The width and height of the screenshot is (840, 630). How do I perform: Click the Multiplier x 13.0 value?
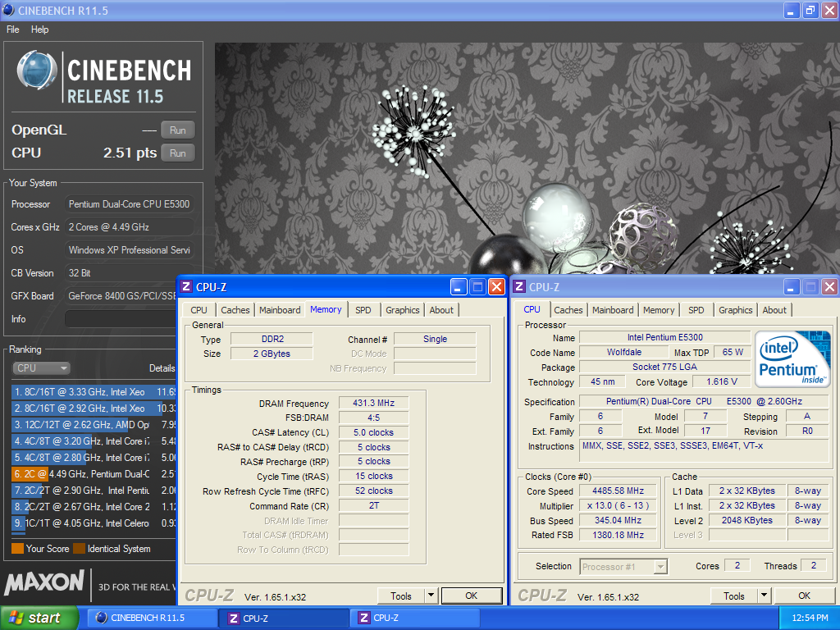point(619,505)
